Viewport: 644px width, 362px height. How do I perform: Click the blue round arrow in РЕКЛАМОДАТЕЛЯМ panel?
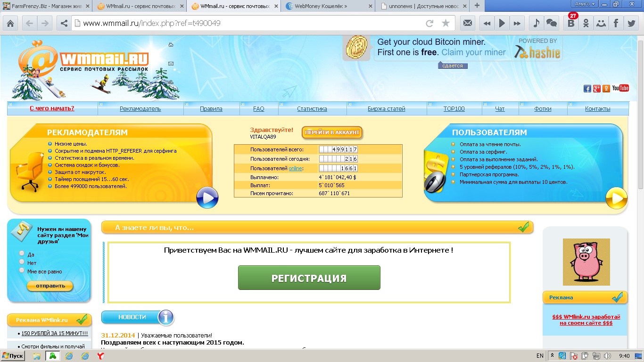207,197
